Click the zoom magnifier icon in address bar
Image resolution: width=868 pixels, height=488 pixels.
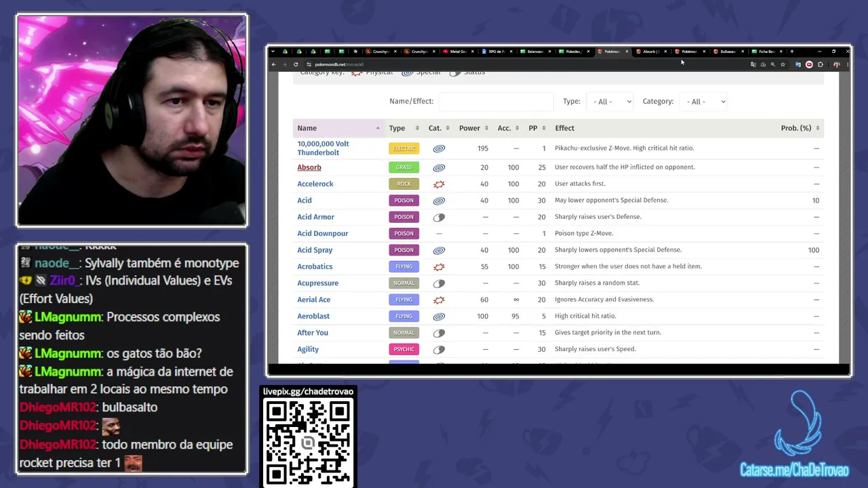773,64
